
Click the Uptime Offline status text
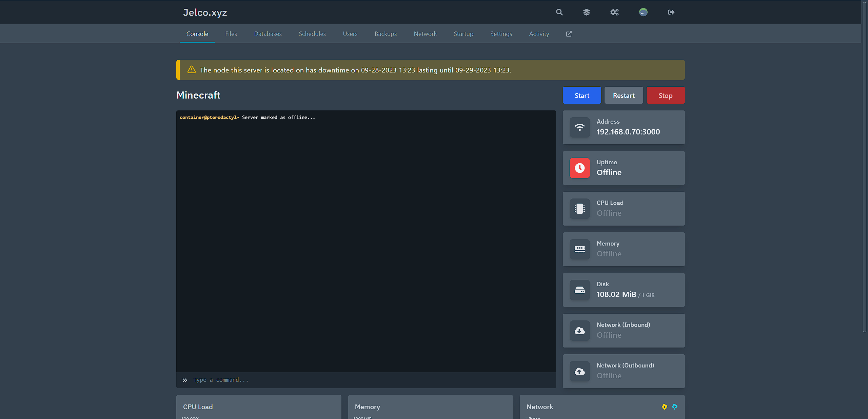tap(609, 172)
